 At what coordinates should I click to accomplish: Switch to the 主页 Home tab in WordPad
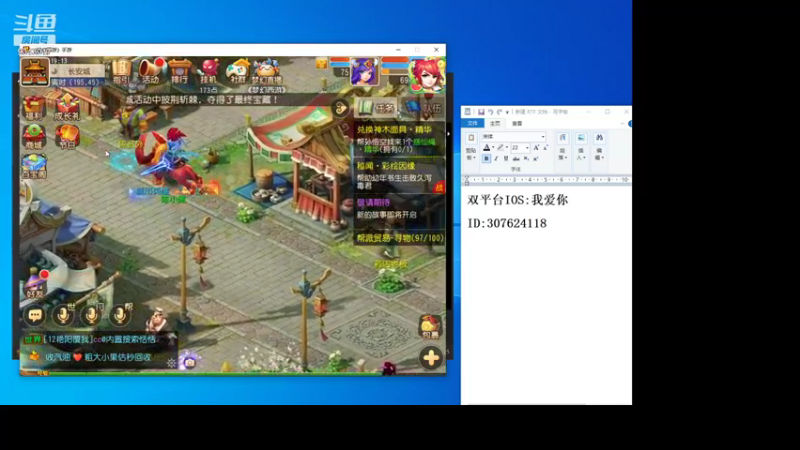[x=495, y=123]
